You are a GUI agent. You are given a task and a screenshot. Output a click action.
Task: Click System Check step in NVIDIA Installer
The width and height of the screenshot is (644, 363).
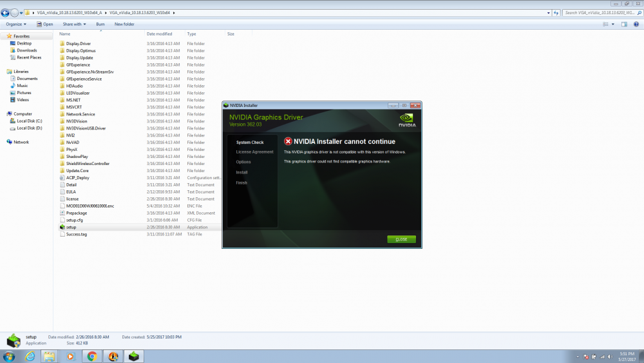250,142
